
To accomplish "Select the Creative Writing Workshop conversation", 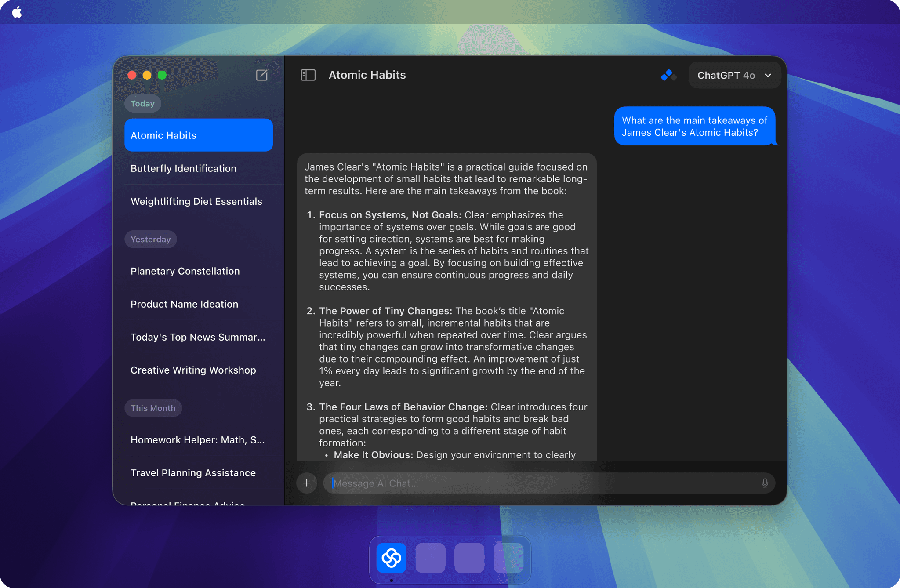I will click(193, 370).
